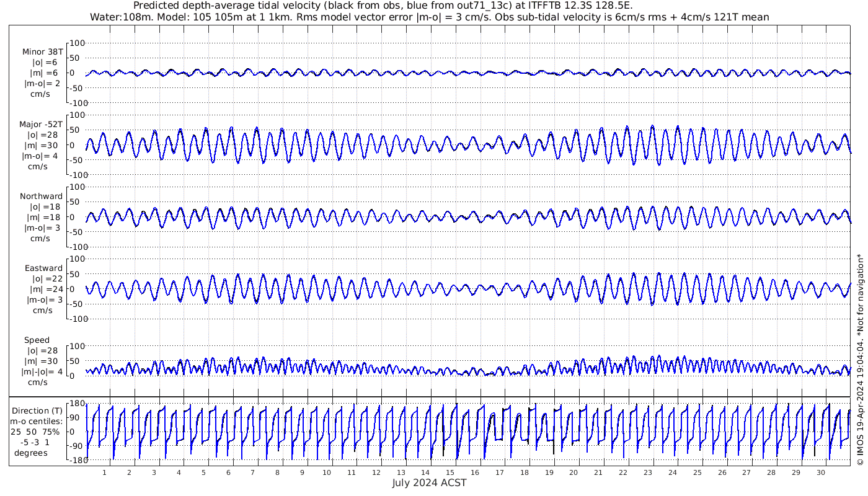The height and width of the screenshot is (496, 868).
Task: Click '|o| =6' in Minor panel
Action: tap(45, 63)
